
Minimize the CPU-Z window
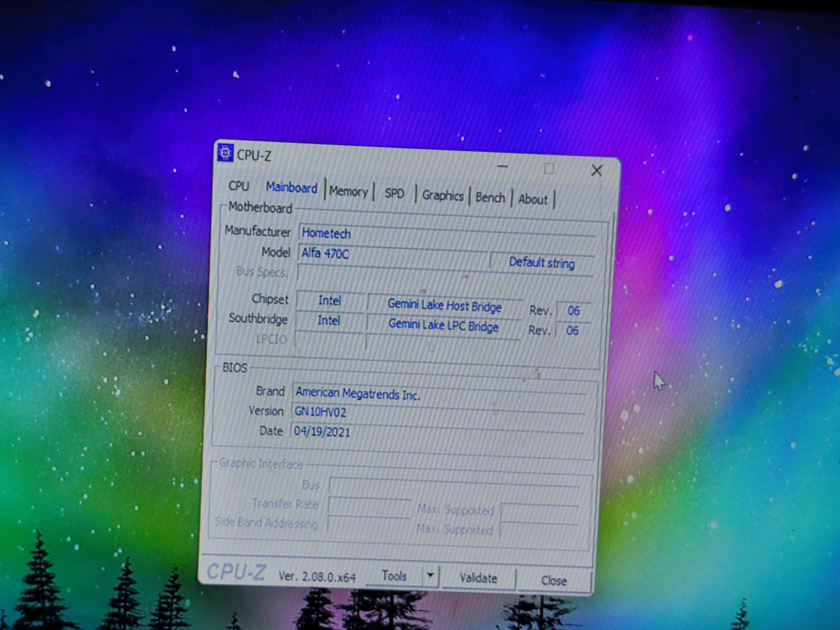point(503,166)
